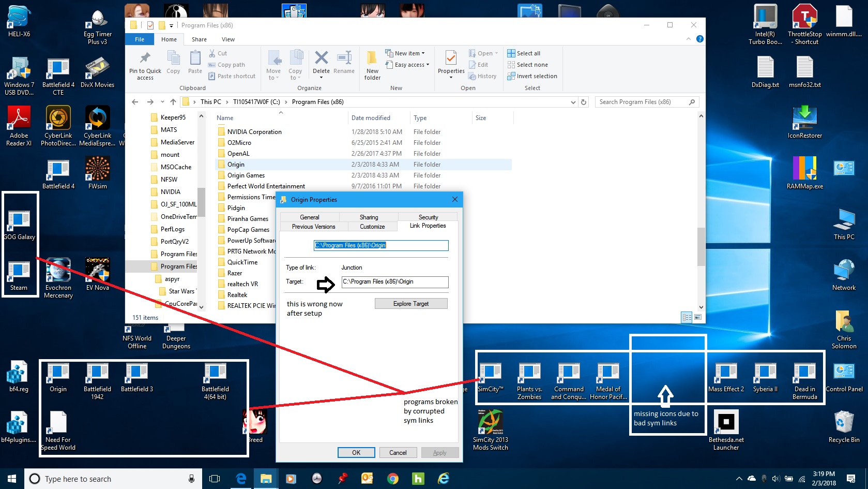This screenshot has width=868, height=489.
Task: Click OK in Origin Properties
Action: coord(356,452)
